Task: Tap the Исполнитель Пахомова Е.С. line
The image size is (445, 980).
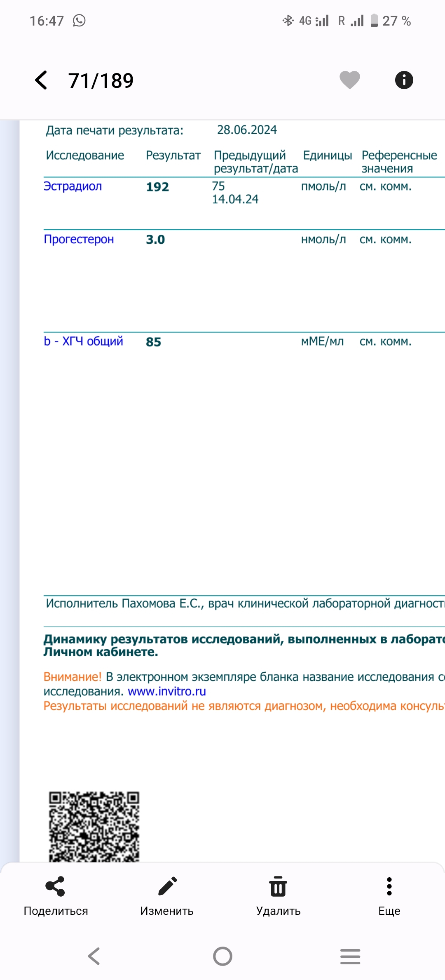Action: [245, 603]
